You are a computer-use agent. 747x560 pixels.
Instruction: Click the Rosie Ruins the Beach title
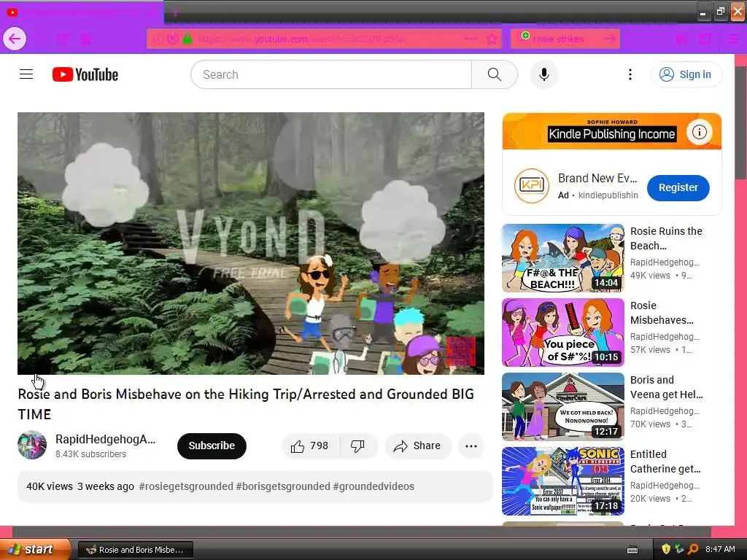pyautogui.click(x=666, y=238)
